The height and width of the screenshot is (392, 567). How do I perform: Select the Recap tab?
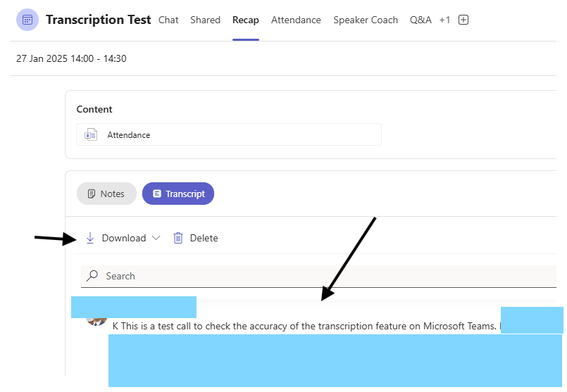point(246,20)
